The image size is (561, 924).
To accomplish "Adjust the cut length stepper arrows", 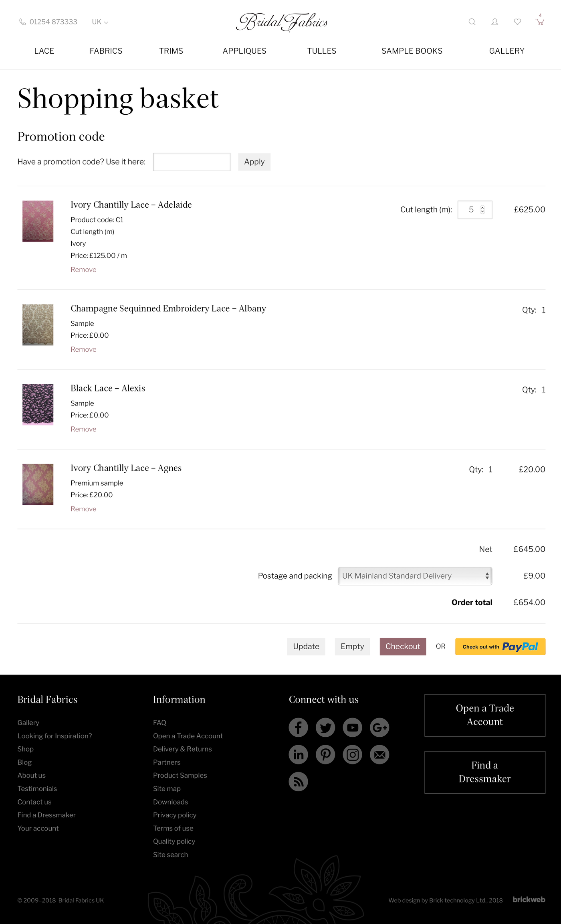I will pyautogui.click(x=482, y=210).
